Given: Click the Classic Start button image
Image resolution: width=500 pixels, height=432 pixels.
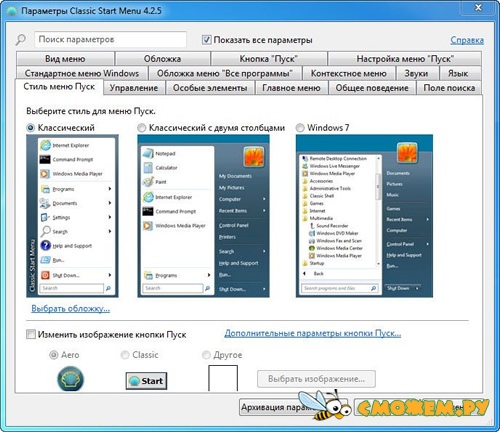Looking at the screenshot, I should pyautogui.click(x=146, y=381).
